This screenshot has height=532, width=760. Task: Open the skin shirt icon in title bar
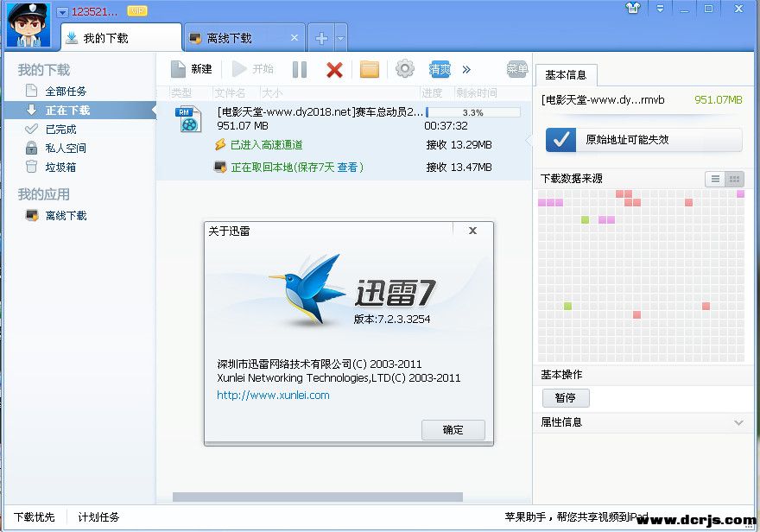tap(632, 9)
